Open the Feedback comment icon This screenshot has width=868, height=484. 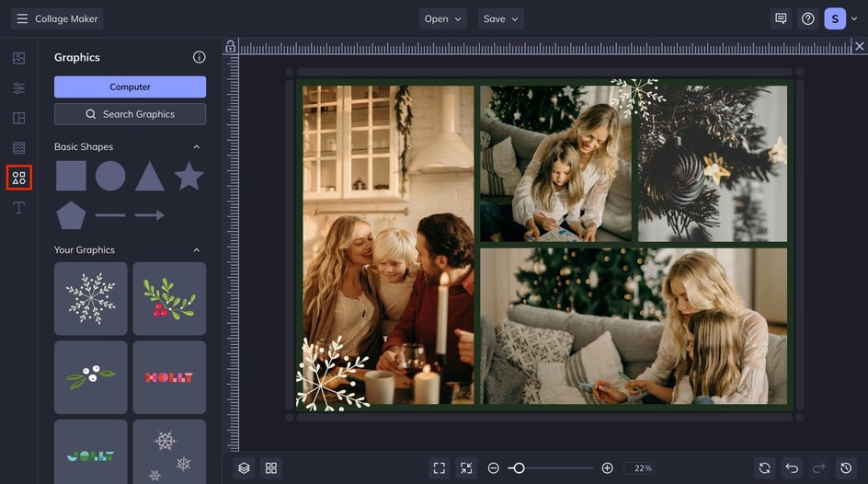click(781, 18)
